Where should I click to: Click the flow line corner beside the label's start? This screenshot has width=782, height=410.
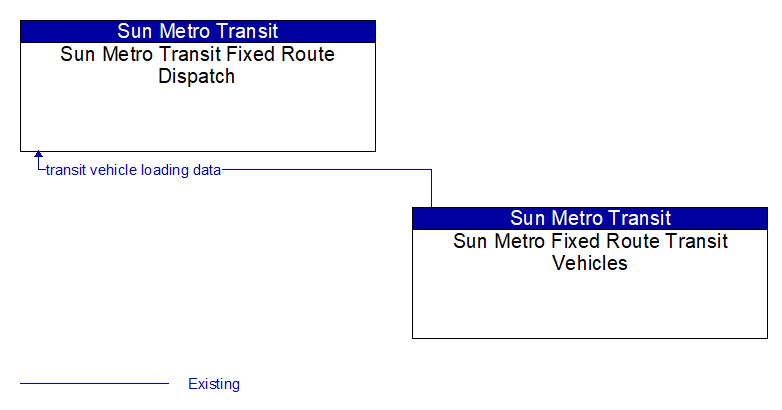pyautogui.click(x=39, y=170)
